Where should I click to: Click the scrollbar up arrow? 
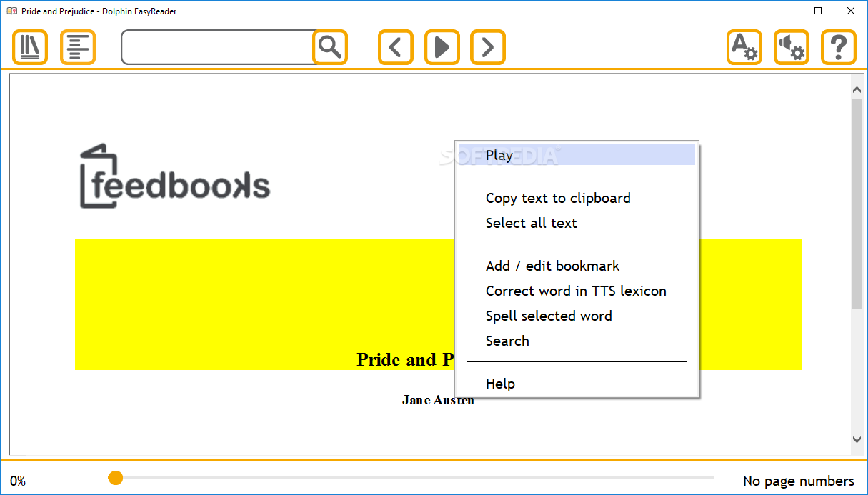[857, 89]
